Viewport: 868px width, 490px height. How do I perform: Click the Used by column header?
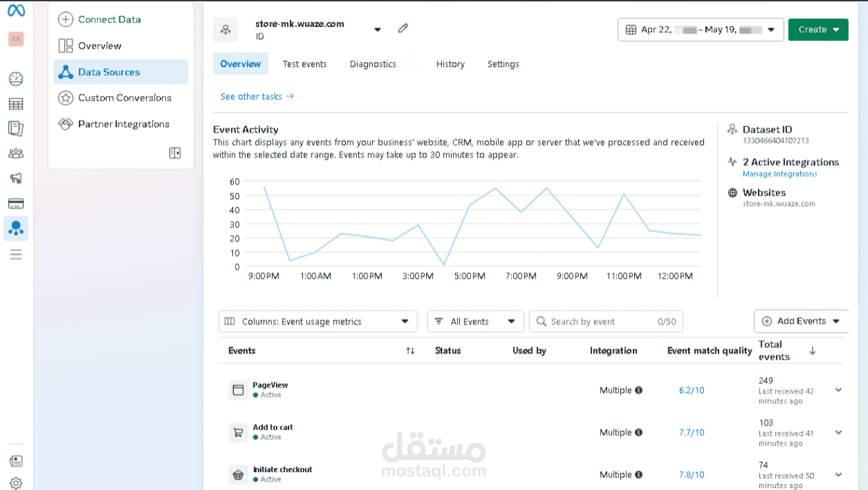tap(529, 350)
